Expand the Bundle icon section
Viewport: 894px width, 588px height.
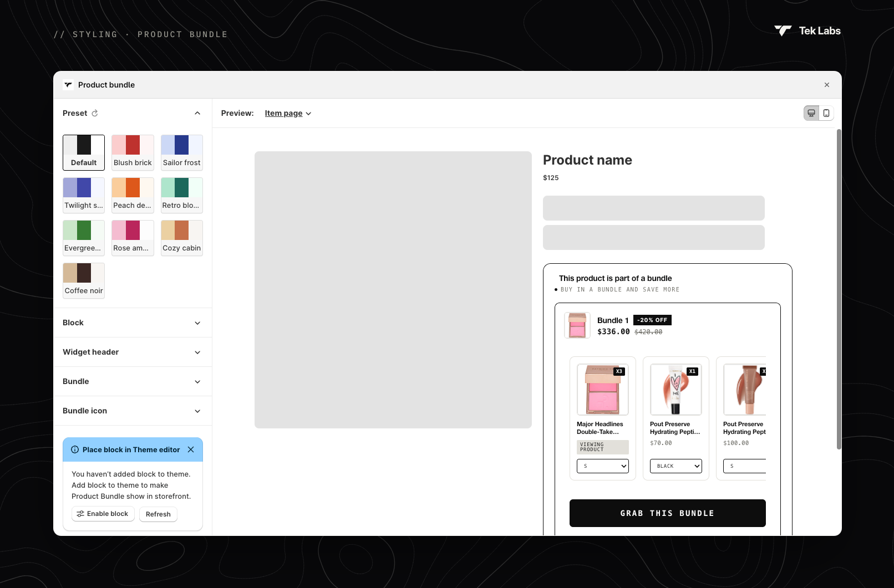[133, 411]
